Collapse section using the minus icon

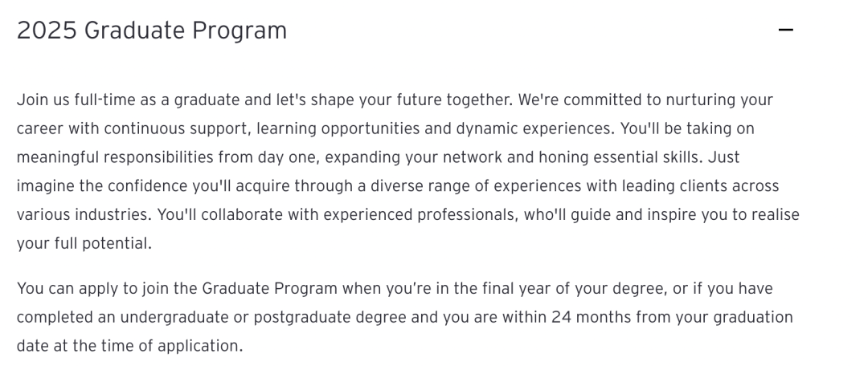[785, 30]
